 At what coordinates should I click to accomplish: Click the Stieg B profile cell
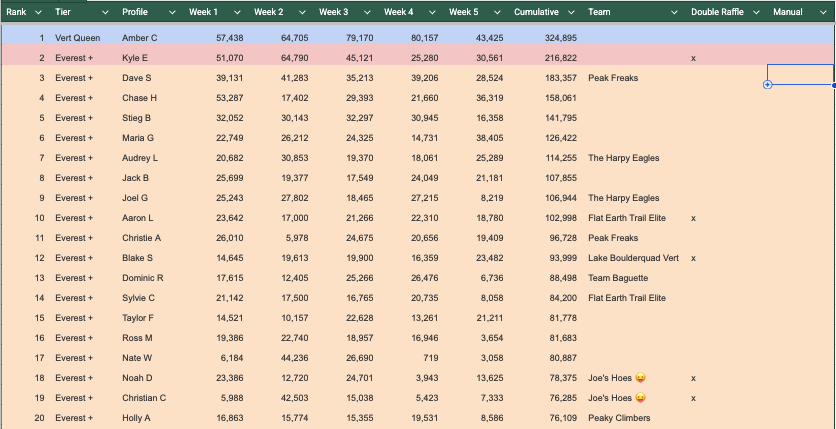(136, 118)
